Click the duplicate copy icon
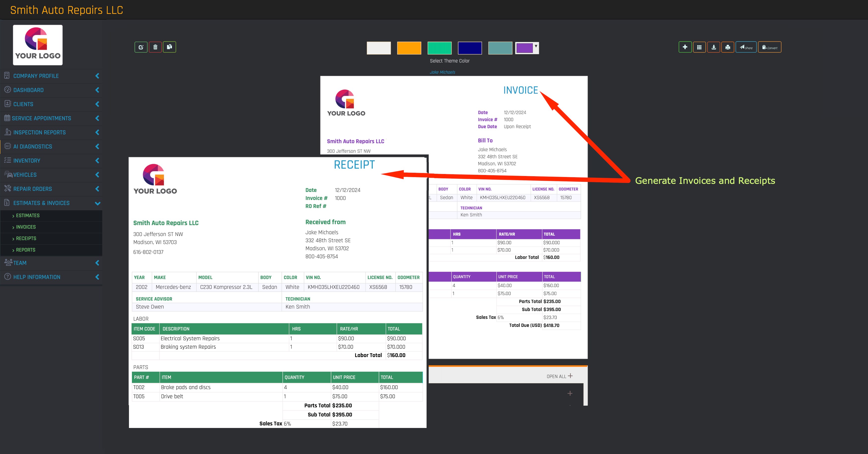The height and width of the screenshot is (454, 868). pyautogui.click(x=169, y=47)
